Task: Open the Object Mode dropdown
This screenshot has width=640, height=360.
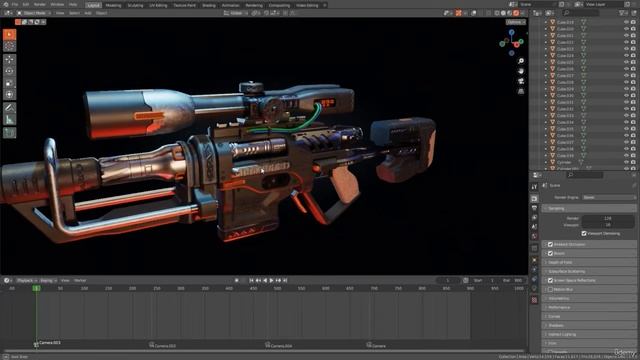Action: click(x=34, y=13)
